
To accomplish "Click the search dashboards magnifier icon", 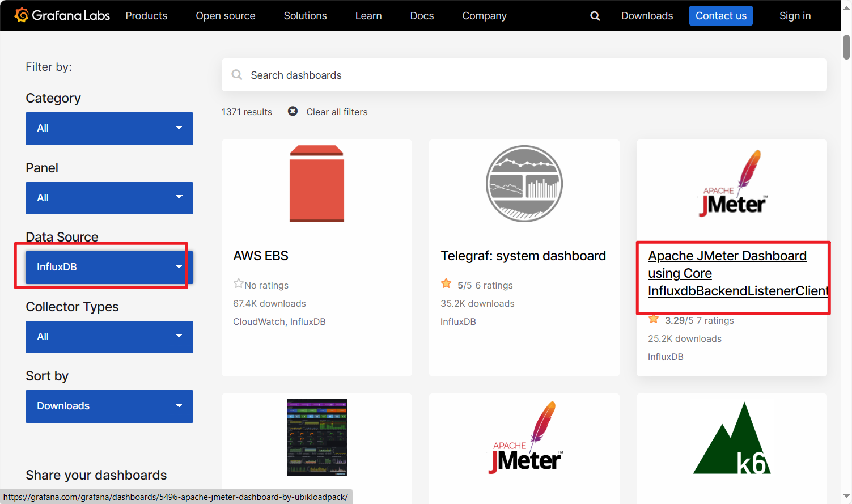I will click(237, 75).
